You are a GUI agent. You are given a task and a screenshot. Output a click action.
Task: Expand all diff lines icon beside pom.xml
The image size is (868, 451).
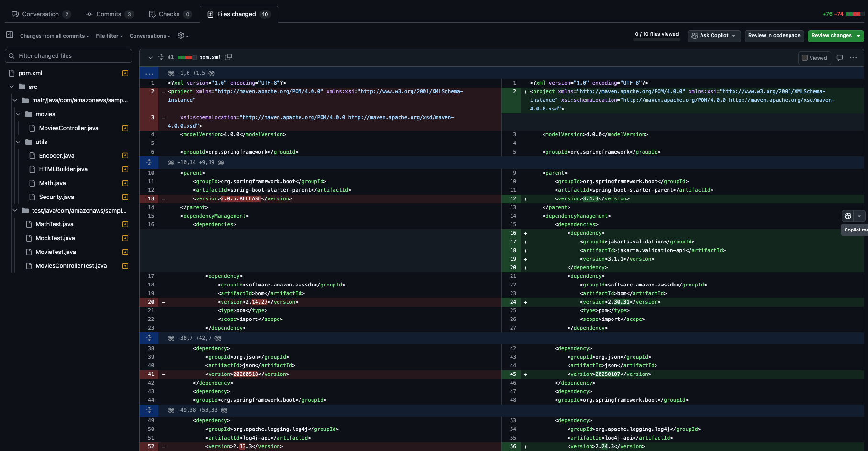coord(161,57)
